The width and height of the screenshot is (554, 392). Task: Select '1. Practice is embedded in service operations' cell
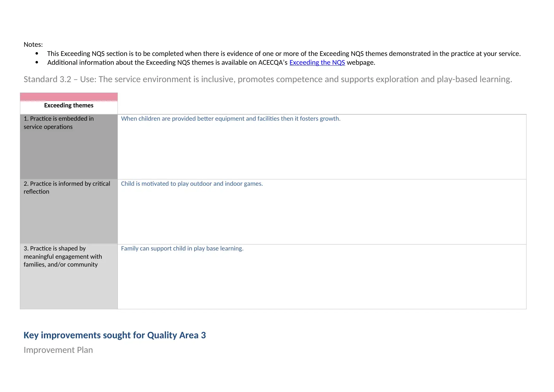tap(69, 147)
